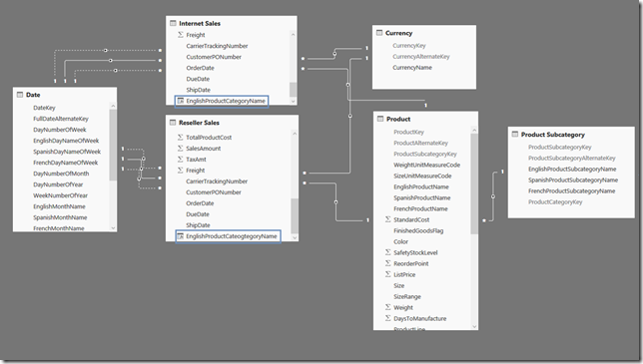The height and width of the screenshot is (364, 643).
Task: Click the sigma icon beside SalesAmount
Action: pyautogui.click(x=180, y=149)
